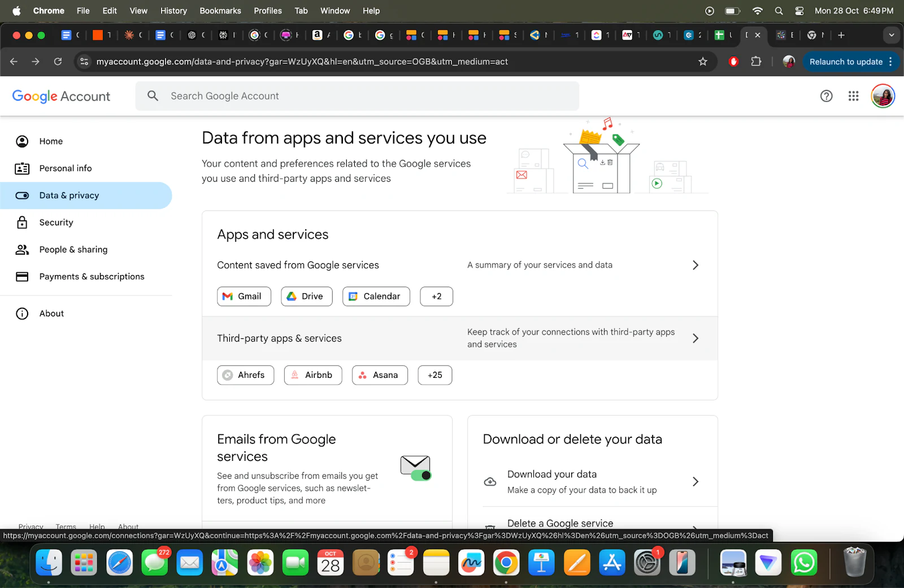This screenshot has width=904, height=588.
Task: Click the Gmail service chip
Action: [244, 297]
